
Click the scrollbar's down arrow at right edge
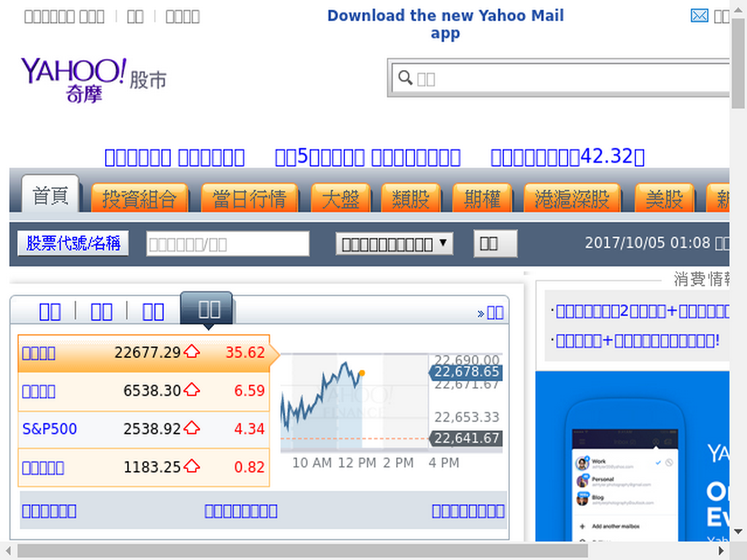point(738,532)
